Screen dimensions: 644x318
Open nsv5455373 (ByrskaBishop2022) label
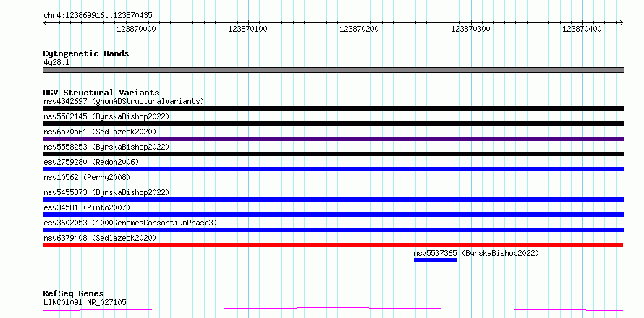[106, 192]
